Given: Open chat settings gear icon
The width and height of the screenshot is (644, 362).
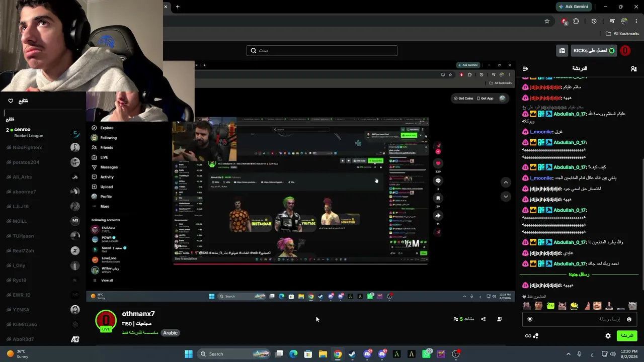Looking at the screenshot, I should coord(608,336).
